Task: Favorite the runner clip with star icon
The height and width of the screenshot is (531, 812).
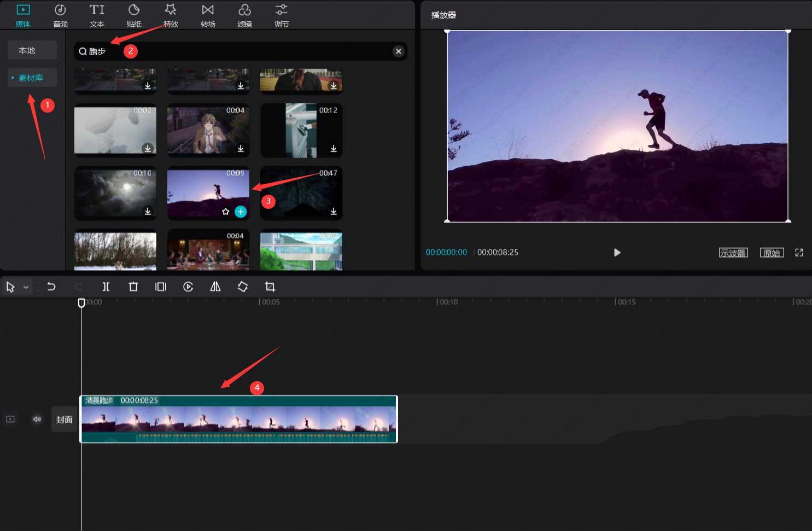Action: pyautogui.click(x=225, y=212)
